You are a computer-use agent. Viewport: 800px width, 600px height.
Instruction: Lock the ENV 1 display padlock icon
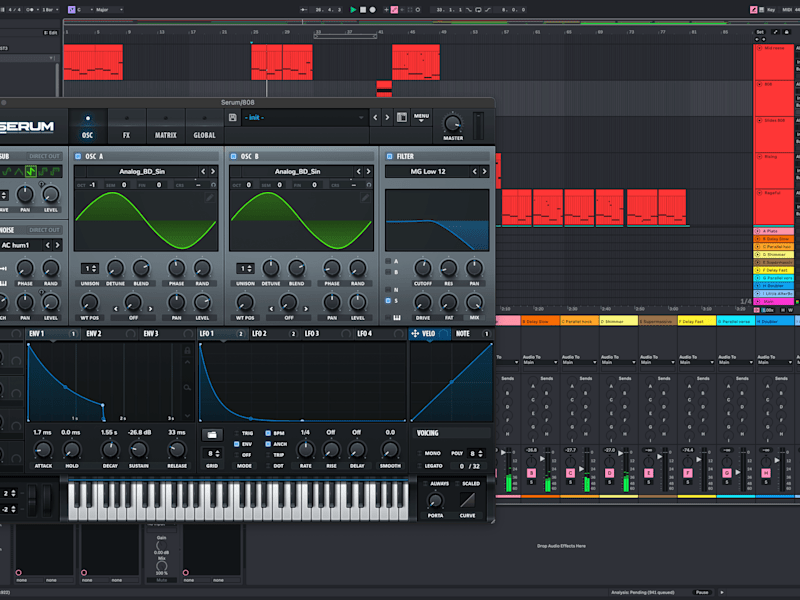(x=187, y=351)
